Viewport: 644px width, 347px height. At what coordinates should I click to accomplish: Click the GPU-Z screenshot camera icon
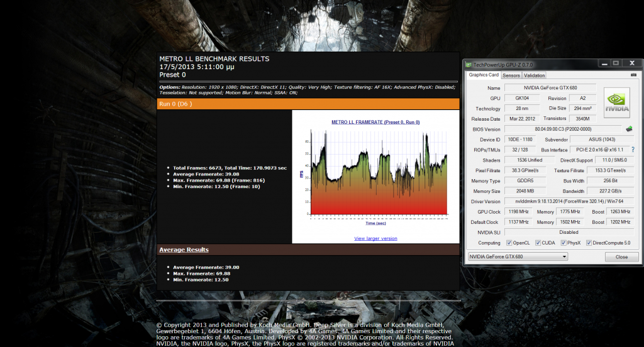coord(633,75)
